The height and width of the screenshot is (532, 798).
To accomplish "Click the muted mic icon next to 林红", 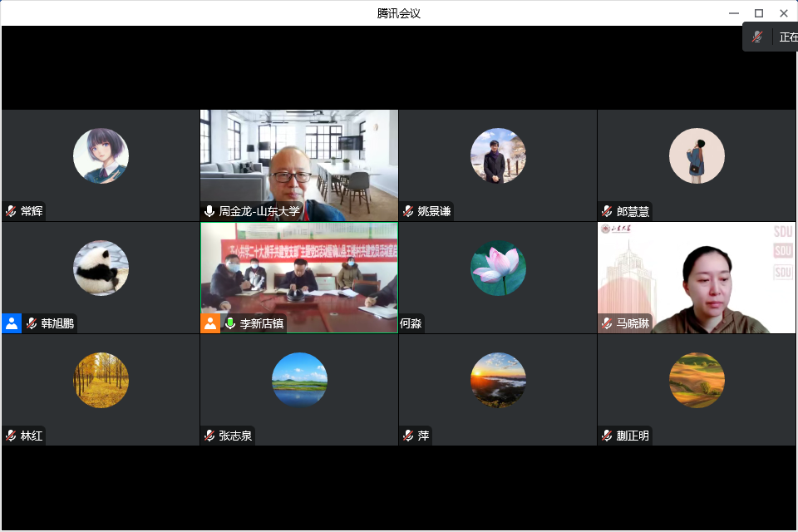I will pos(11,436).
